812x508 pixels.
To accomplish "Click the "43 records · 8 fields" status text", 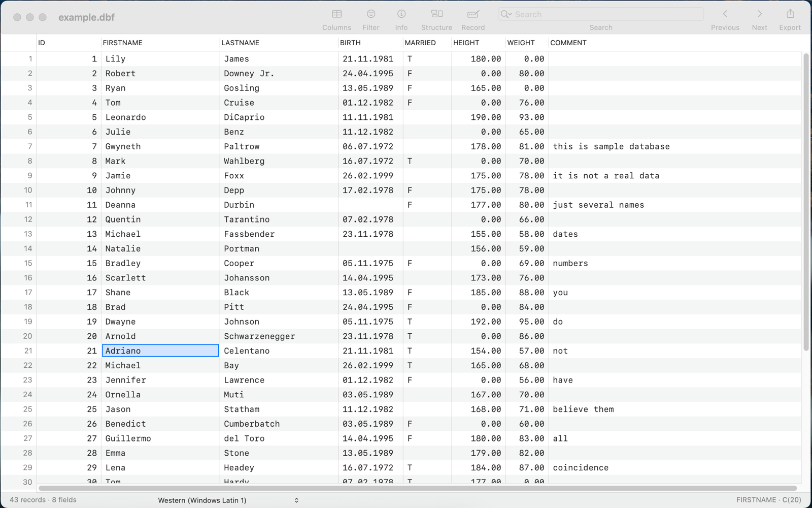I will pos(43,500).
